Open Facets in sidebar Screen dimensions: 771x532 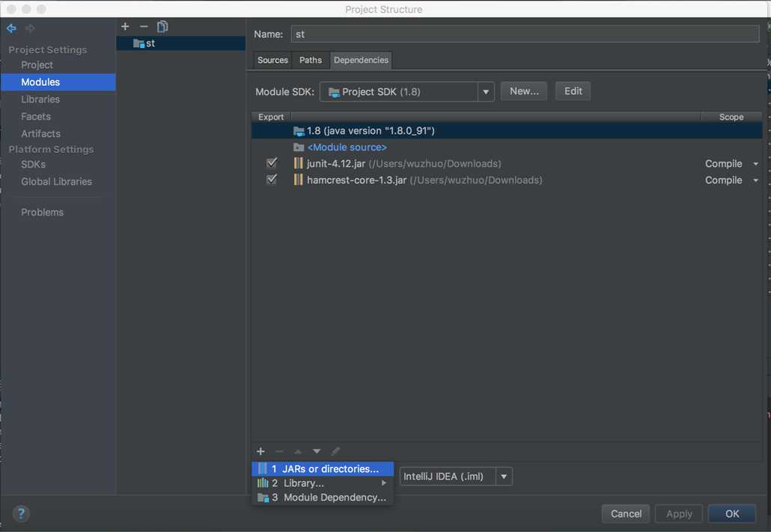(x=36, y=117)
